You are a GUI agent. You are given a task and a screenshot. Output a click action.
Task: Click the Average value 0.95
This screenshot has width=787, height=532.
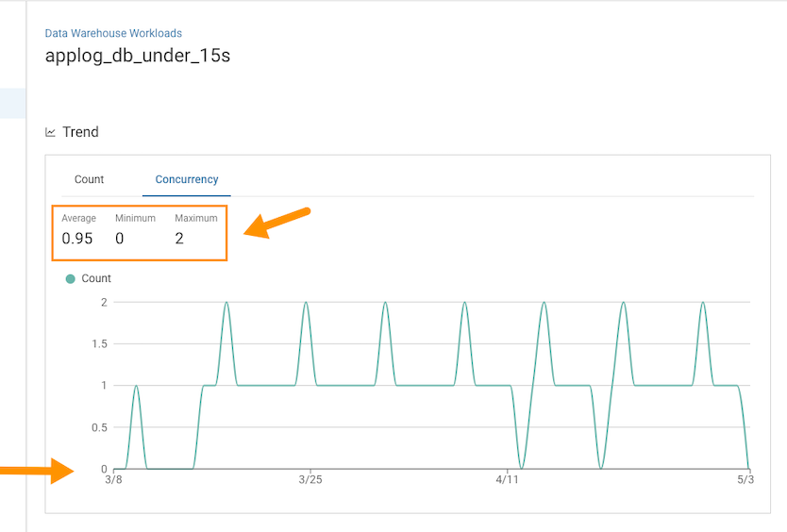(x=77, y=239)
